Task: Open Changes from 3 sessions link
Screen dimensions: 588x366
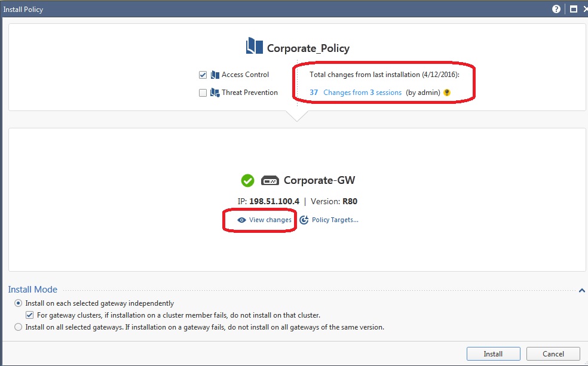Action: [x=362, y=93]
